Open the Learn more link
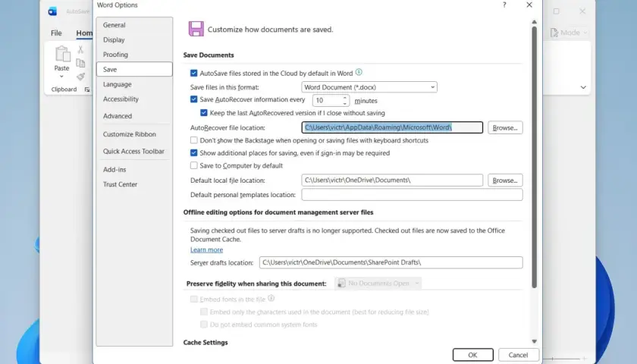Image resolution: width=637 pixels, height=364 pixels. pyautogui.click(x=206, y=249)
